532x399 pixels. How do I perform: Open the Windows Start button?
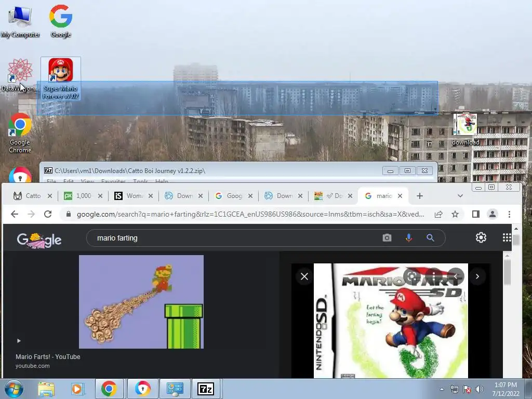14,389
